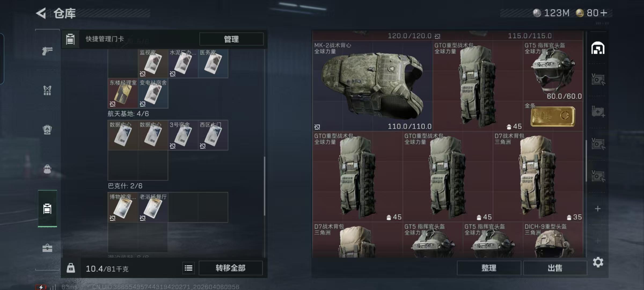Open the settings gear icon
This screenshot has width=644, height=290.
[598, 262]
